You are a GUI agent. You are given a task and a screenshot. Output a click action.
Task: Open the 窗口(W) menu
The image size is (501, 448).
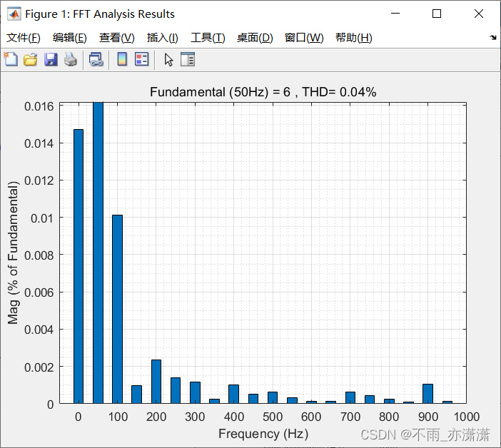tap(304, 38)
